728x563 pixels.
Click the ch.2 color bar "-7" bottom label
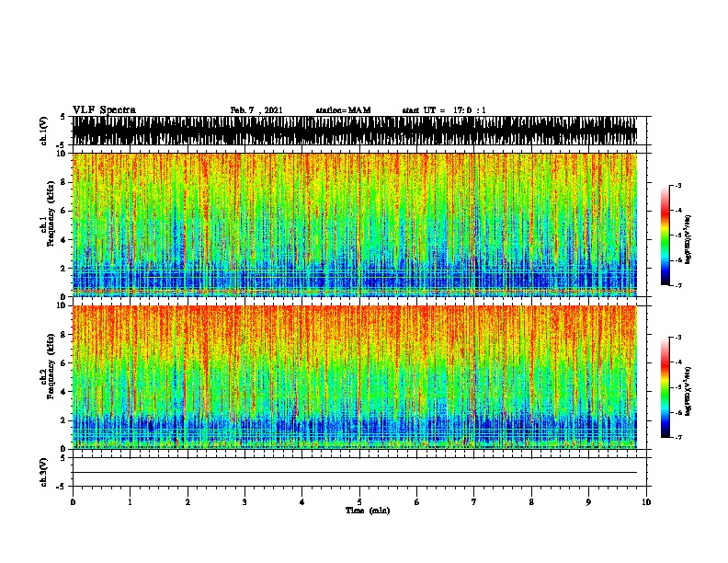(x=677, y=437)
